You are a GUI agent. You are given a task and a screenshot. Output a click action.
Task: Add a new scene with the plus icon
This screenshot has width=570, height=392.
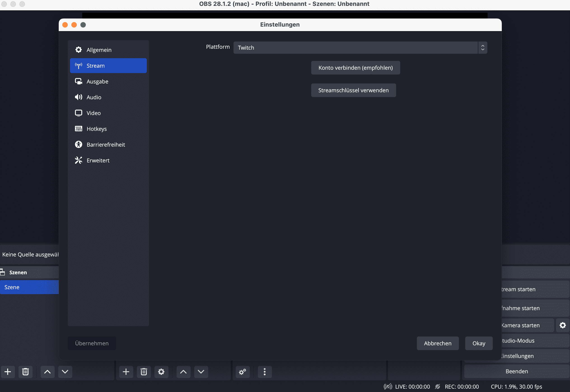[x=8, y=372]
